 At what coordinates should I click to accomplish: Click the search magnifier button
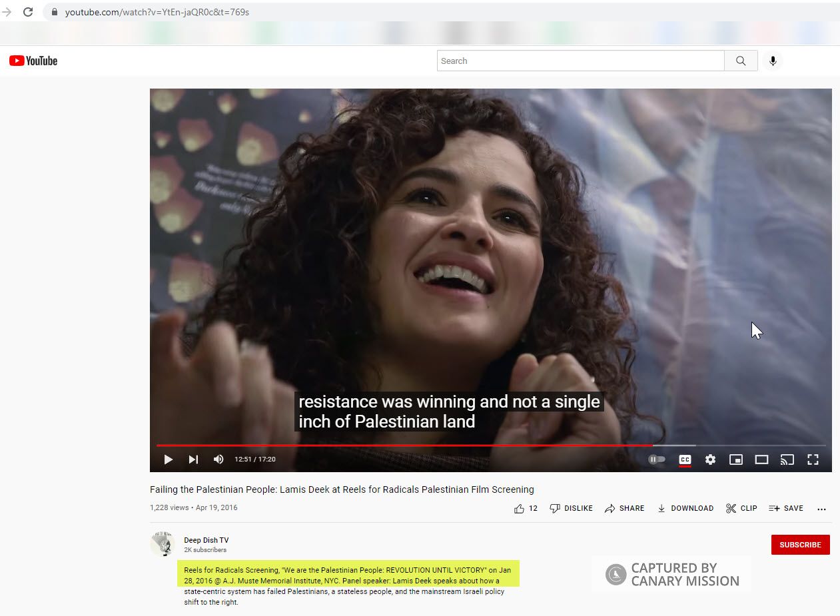point(741,61)
